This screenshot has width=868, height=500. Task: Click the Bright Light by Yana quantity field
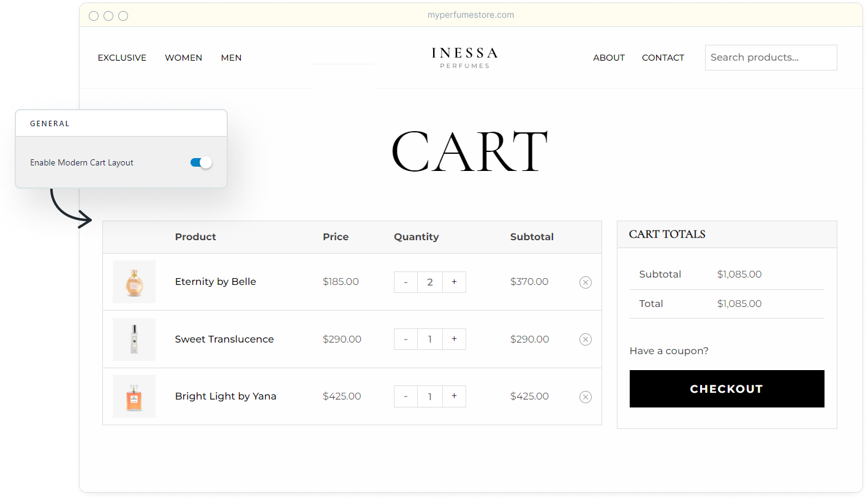tap(430, 396)
